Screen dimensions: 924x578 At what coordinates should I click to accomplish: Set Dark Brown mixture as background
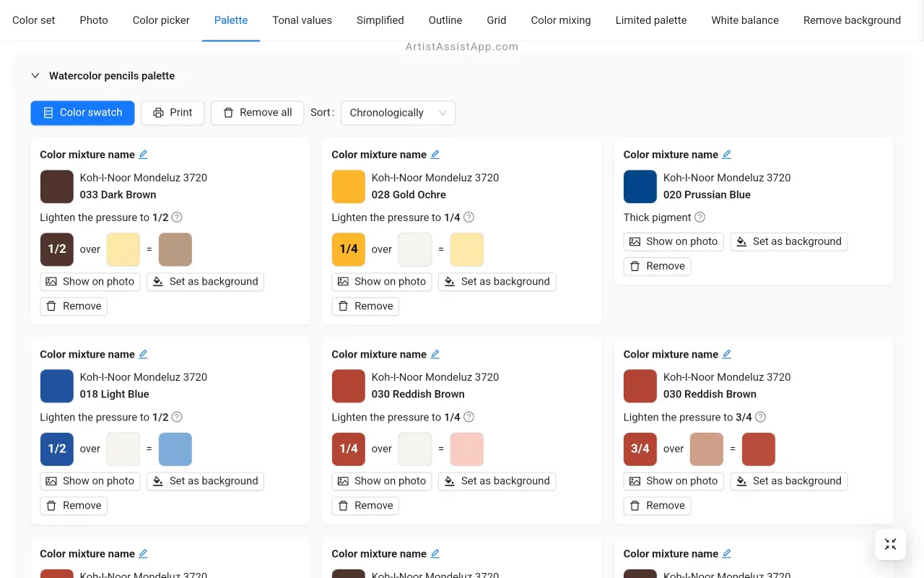pos(205,282)
